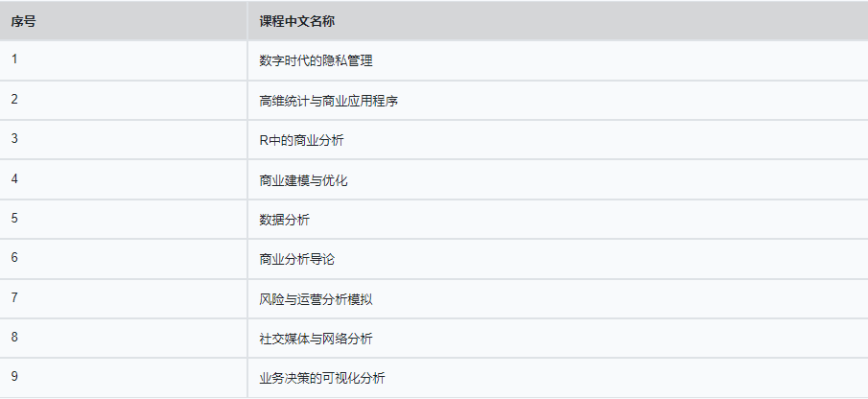The width and height of the screenshot is (868, 399).
Task: Click the row number 3 cell
Action: (14, 139)
